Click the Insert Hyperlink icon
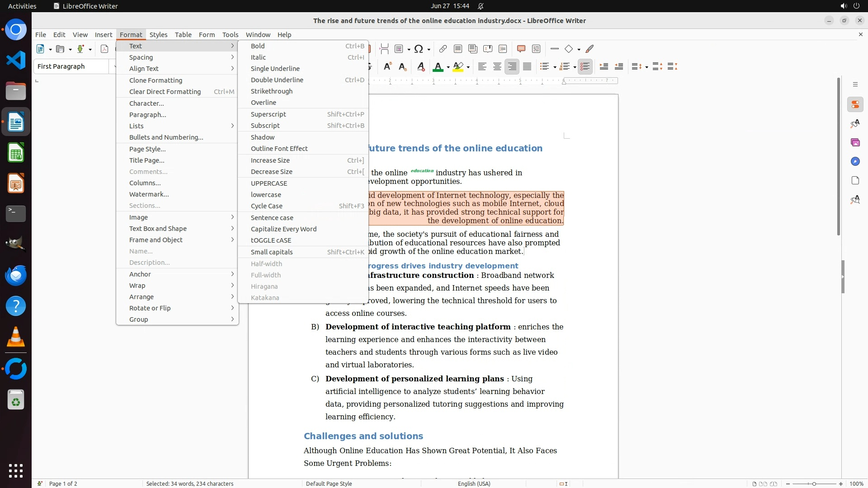868x488 pixels. coord(443,49)
